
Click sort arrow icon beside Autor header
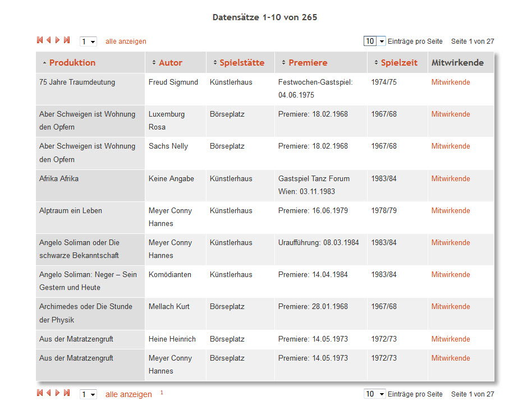point(154,62)
